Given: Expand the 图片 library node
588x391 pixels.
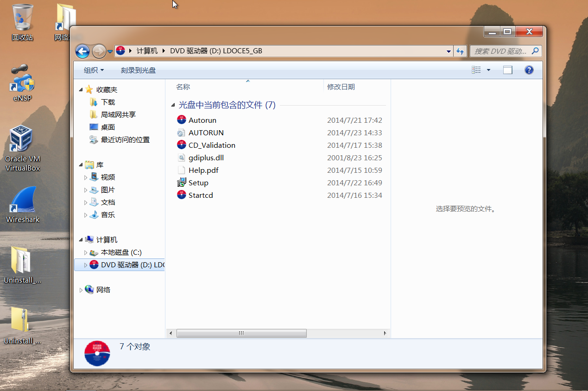Looking at the screenshot, I should (x=86, y=190).
